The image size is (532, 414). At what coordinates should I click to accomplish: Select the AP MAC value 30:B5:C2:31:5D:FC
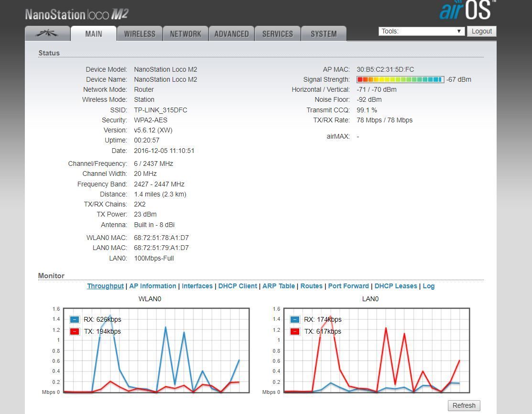pos(385,70)
